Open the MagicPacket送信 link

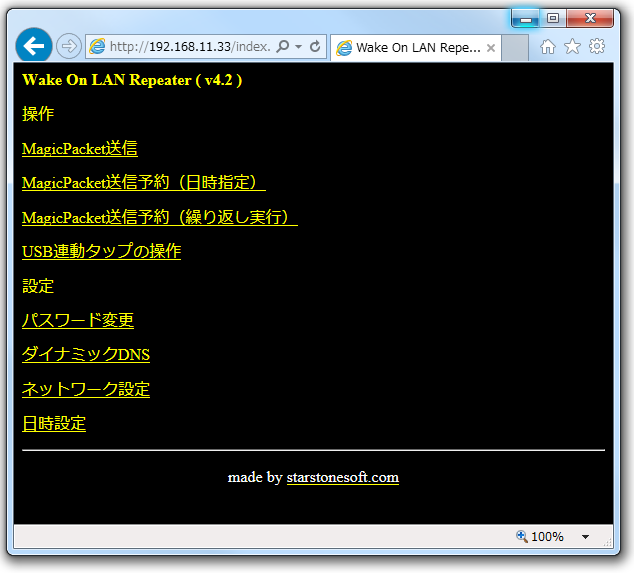80,148
